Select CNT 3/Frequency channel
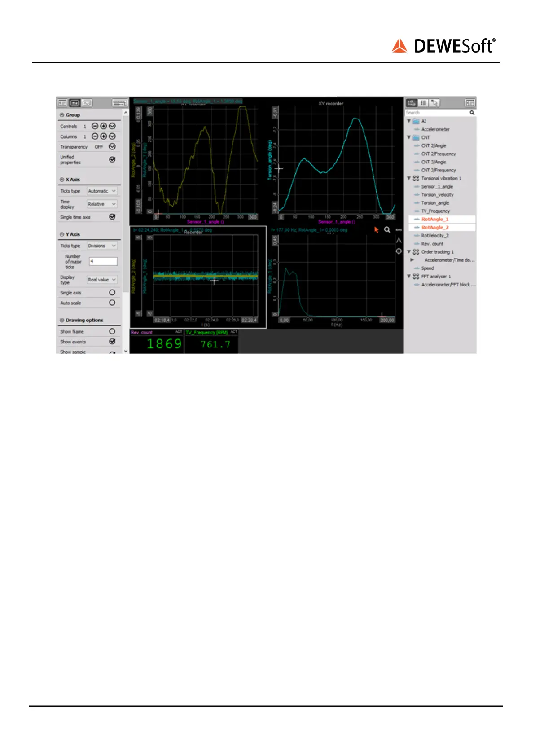 tap(438, 170)
